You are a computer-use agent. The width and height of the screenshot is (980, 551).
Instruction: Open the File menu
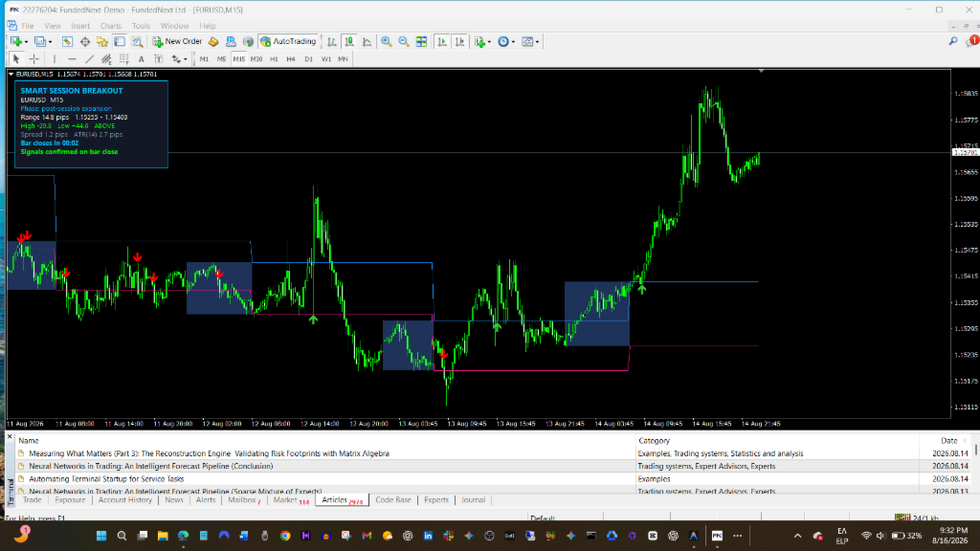pyautogui.click(x=28, y=26)
